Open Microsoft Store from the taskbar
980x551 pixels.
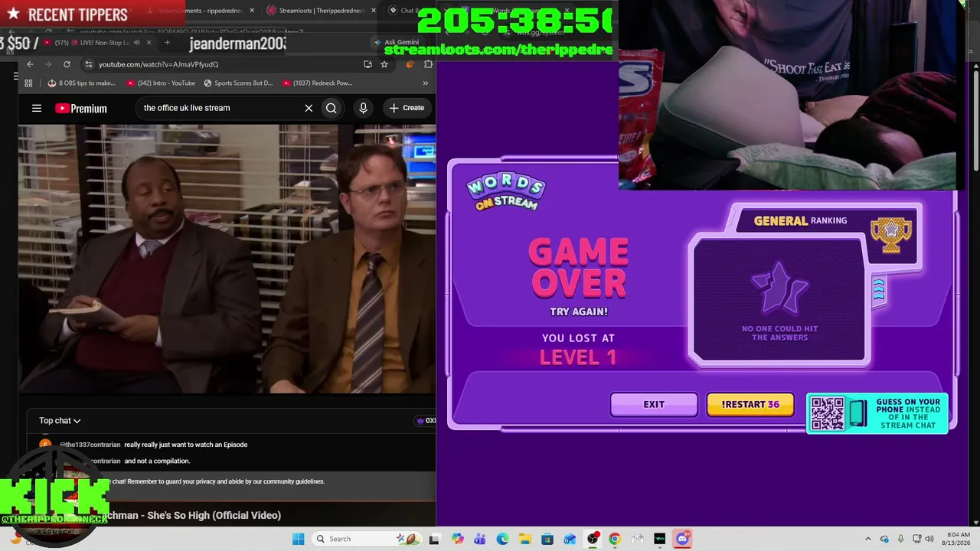(x=547, y=539)
